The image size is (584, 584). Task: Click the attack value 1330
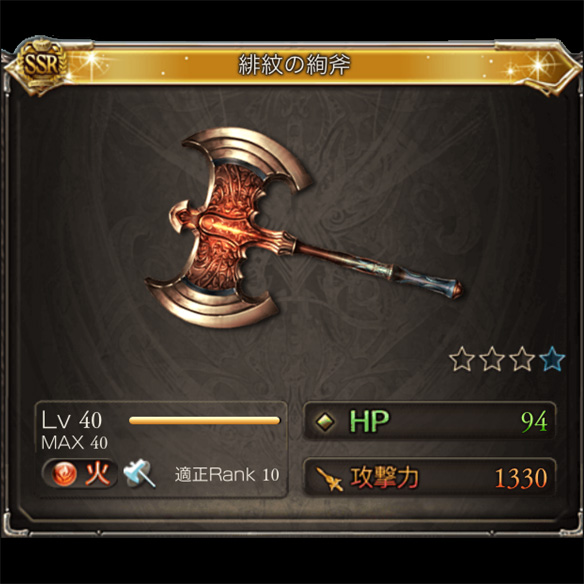tap(521, 478)
